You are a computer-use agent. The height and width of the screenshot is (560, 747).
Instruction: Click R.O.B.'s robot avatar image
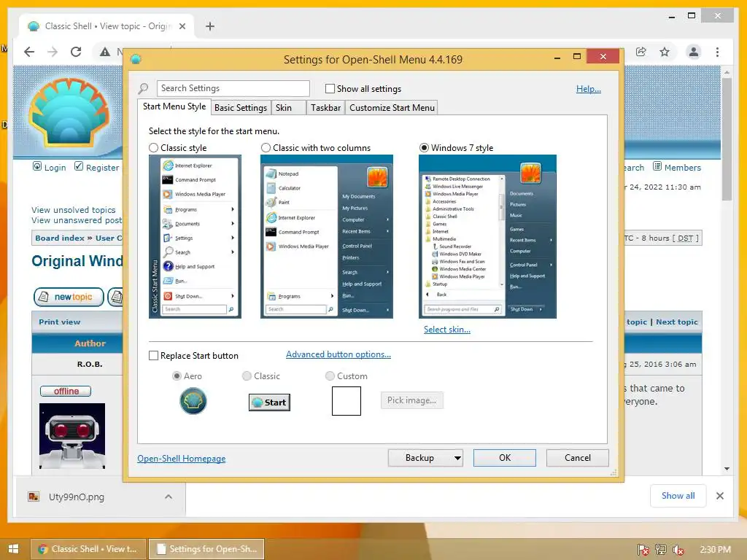(72, 436)
